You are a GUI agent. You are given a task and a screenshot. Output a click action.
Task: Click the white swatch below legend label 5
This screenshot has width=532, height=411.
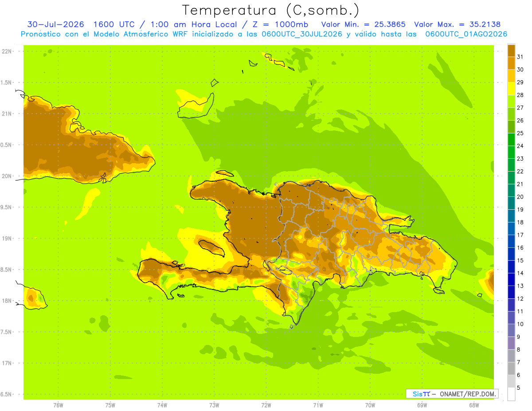pos(511,394)
